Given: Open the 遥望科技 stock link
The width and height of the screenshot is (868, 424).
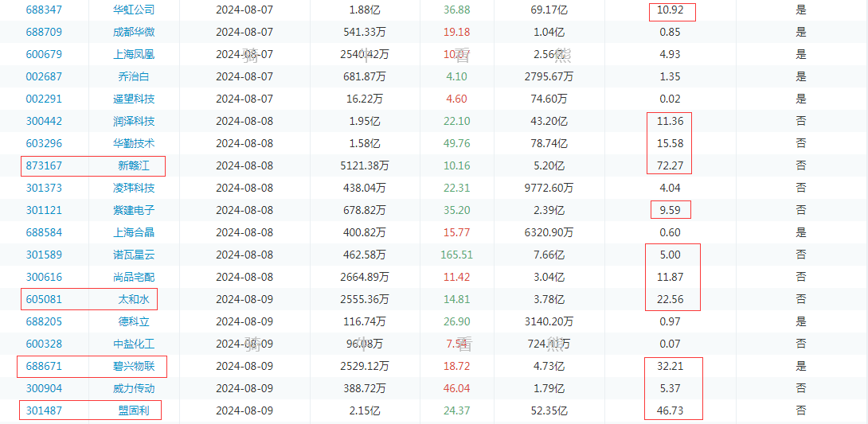Looking at the screenshot, I should click(134, 99).
